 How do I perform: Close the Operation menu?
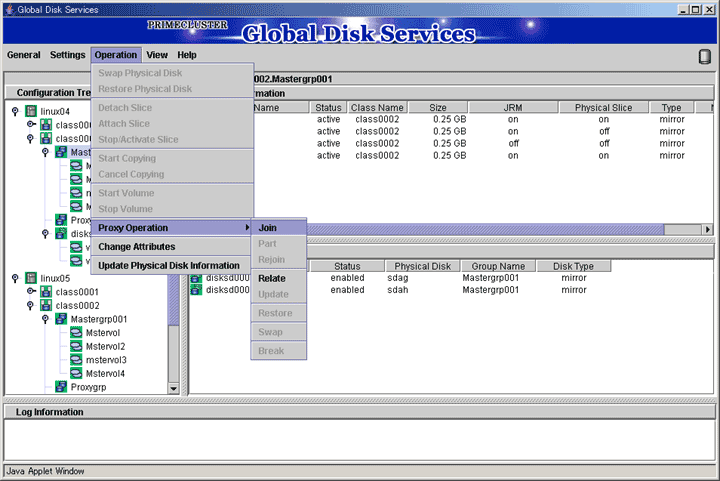point(116,55)
